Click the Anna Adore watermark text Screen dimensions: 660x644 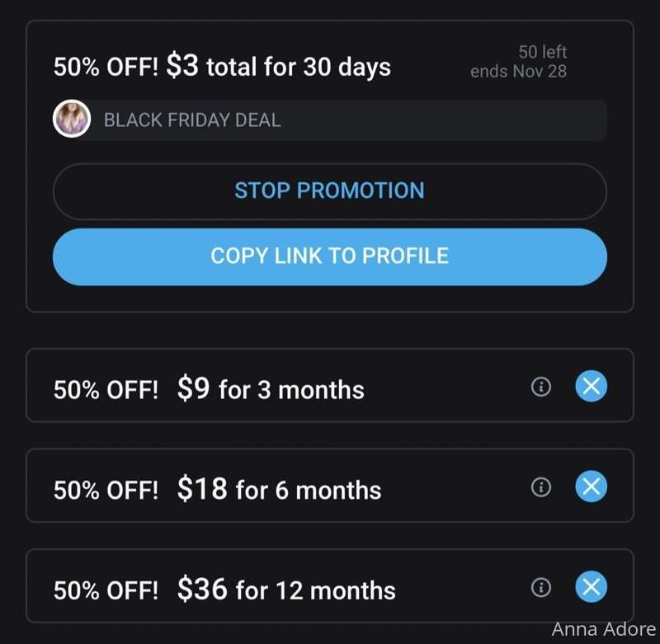click(604, 630)
